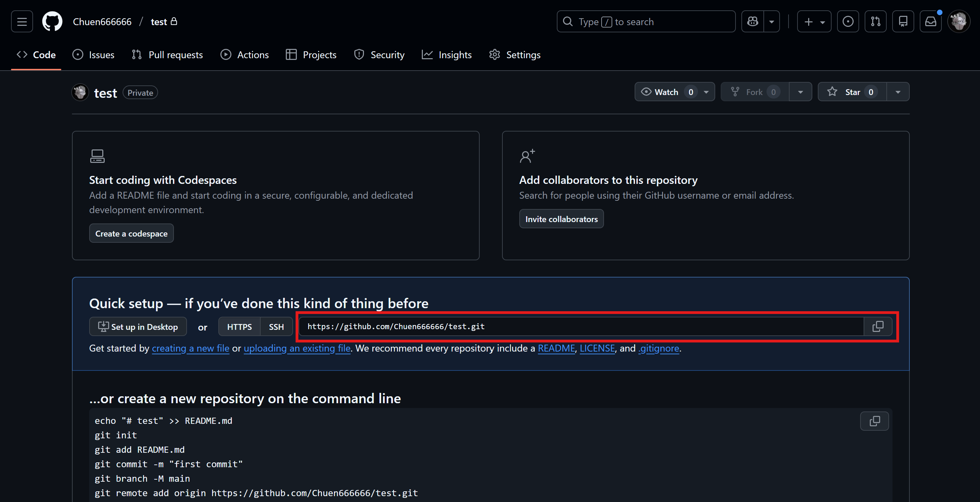Click Invite collaborators button
Image resolution: width=980 pixels, height=502 pixels.
(561, 219)
